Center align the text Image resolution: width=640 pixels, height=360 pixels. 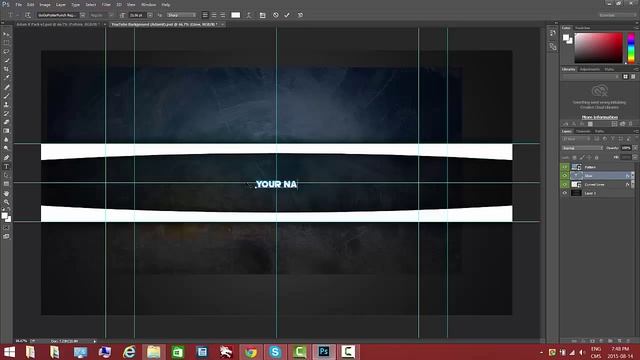click(214, 15)
